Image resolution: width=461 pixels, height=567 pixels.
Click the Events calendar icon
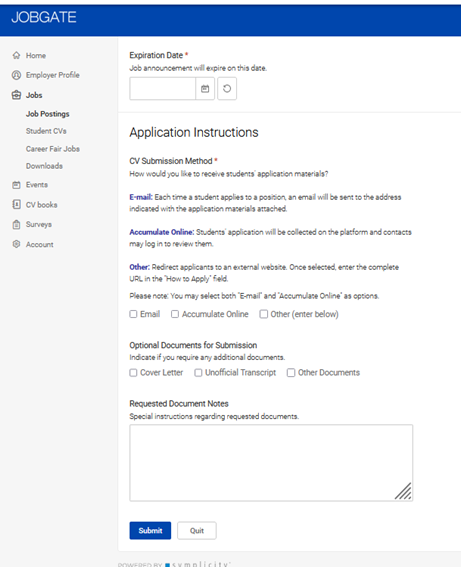click(x=16, y=185)
